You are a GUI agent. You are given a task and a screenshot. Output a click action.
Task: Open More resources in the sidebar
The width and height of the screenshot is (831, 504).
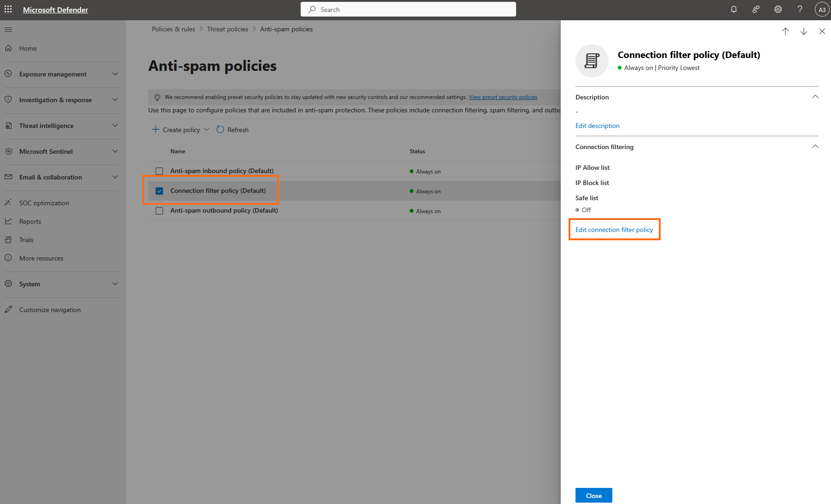pyautogui.click(x=41, y=258)
